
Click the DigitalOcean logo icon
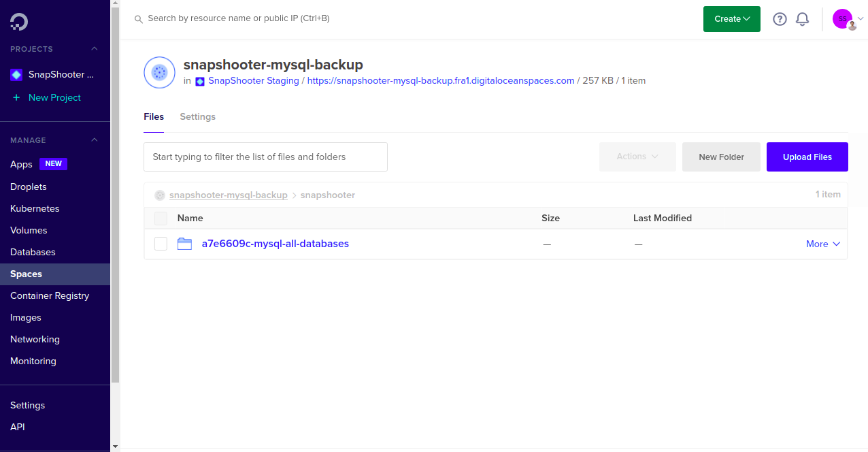19,22
